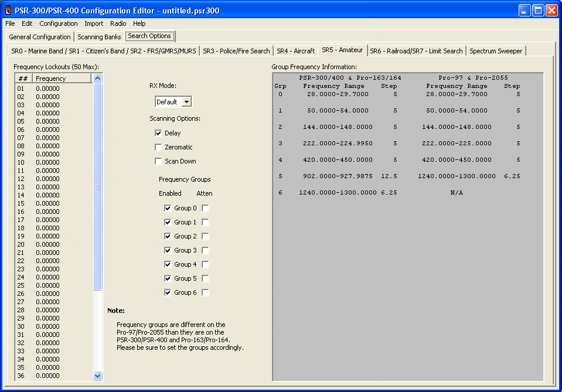Switch to General Configuration tab

point(40,37)
